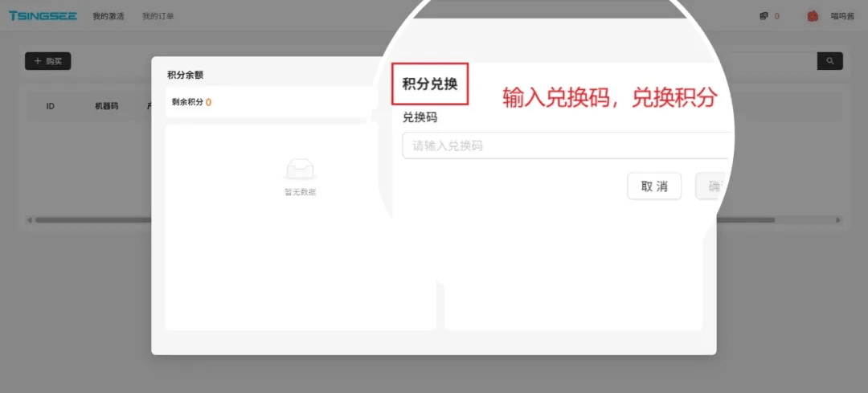Click the 机器码 column header
Viewport: 868px width, 393px height.
click(x=106, y=106)
